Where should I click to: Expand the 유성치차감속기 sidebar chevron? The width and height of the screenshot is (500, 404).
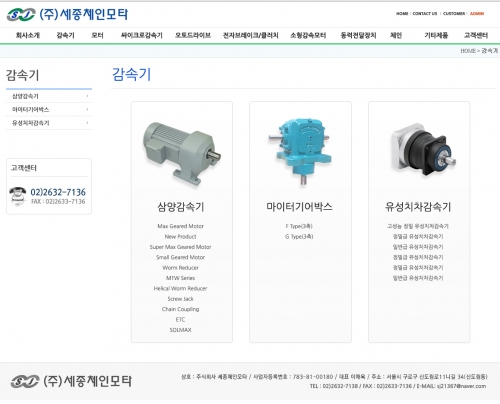point(87,123)
